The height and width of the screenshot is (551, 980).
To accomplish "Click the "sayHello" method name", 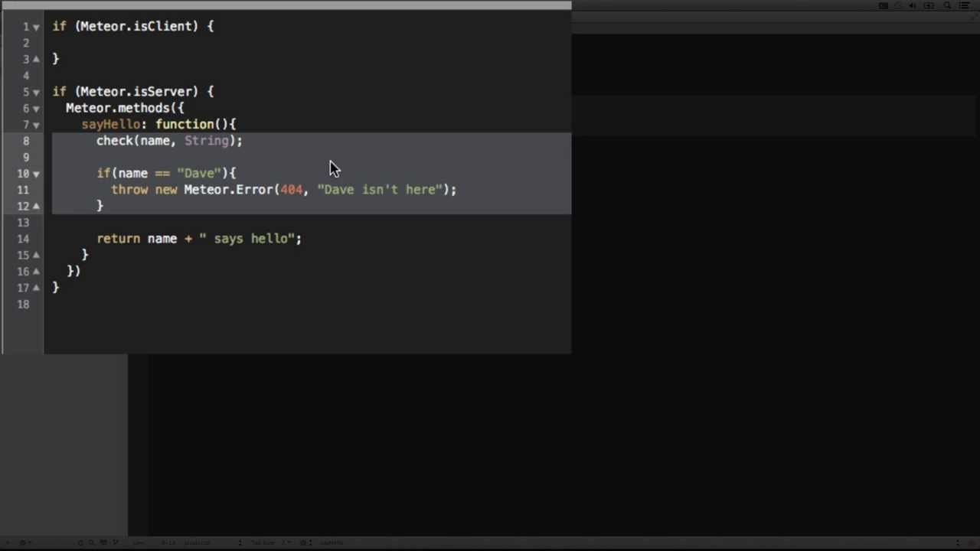I will click(x=111, y=124).
